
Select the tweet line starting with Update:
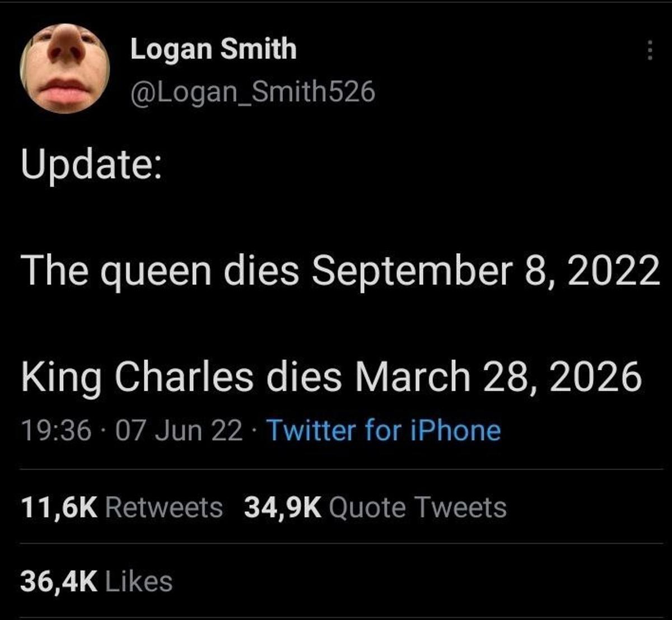click(92, 162)
